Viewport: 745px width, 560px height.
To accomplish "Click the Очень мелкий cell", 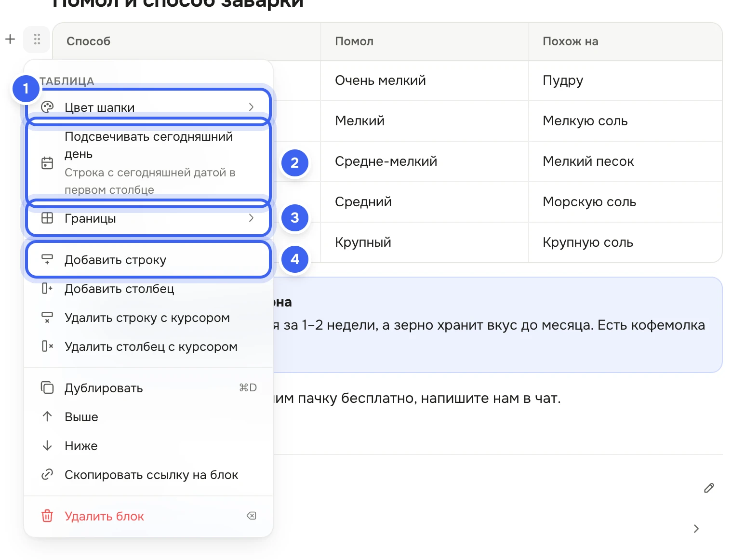I will click(425, 80).
